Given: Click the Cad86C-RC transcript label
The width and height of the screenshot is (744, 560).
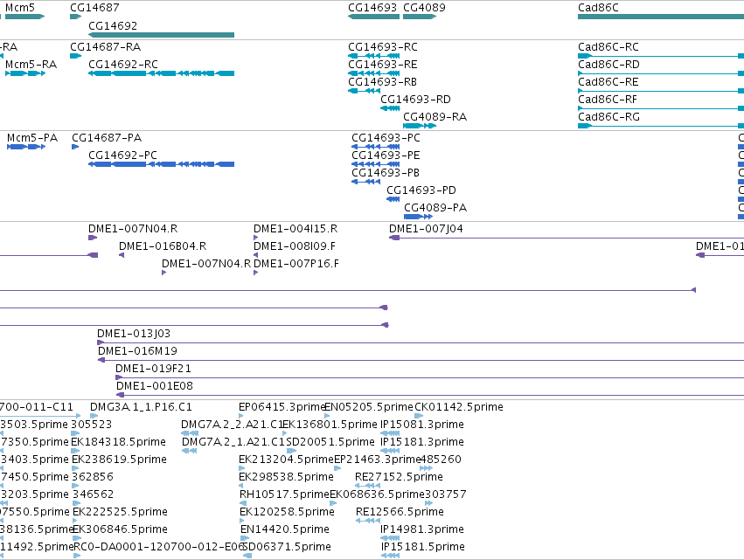Looking at the screenshot, I should [x=608, y=47].
